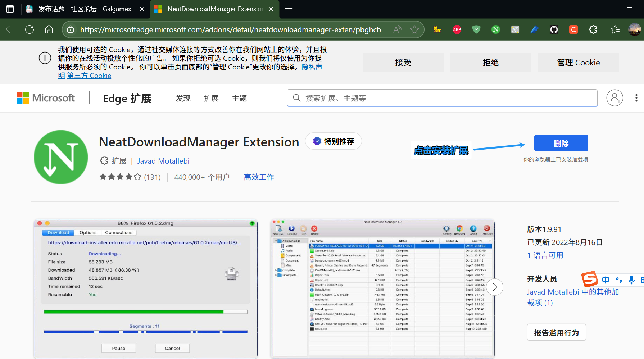This screenshot has height=359, width=644.
Task: Open the three-dot more options menu
Action: pyautogui.click(x=636, y=98)
